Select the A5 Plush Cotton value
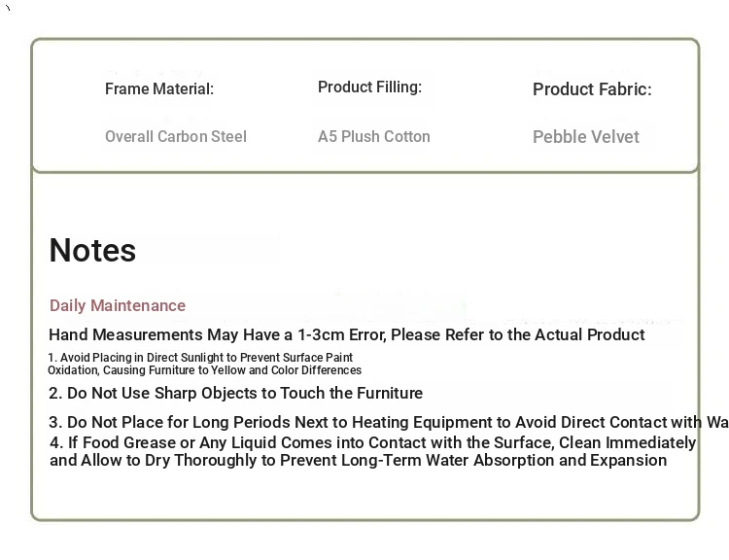729x560 pixels. (374, 136)
